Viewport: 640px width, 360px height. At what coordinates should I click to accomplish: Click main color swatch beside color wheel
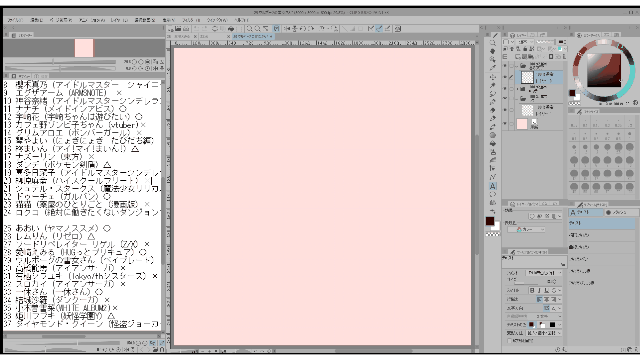[572, 93]
